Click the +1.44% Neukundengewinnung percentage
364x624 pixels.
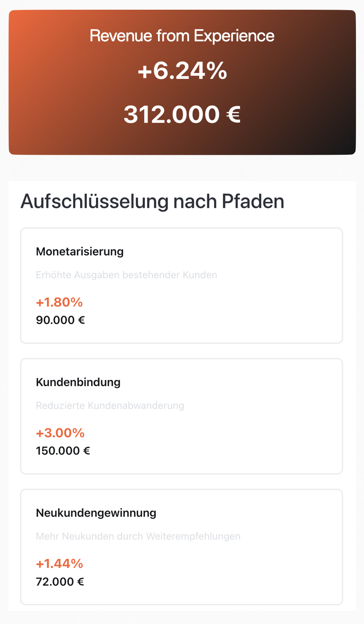tap(59, 564)
